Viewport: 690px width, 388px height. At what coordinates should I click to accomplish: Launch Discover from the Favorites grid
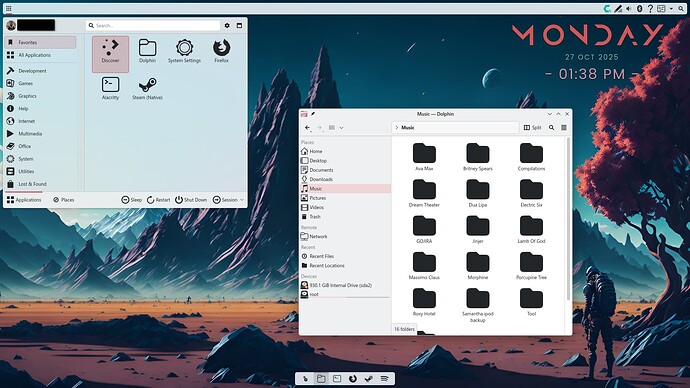[x=110, y=54]
